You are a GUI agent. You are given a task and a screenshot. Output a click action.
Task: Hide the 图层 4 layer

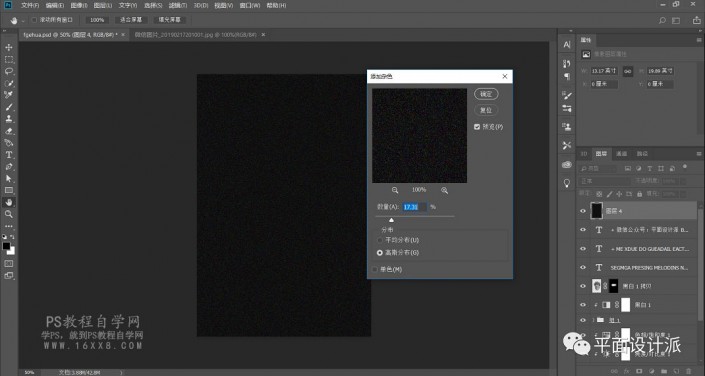coord(583,211)
